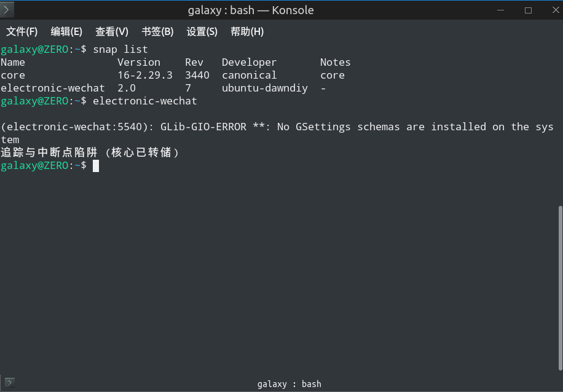Open the 设置(S) menu
This screenshot has width=563, height=392.
point(202,31)
